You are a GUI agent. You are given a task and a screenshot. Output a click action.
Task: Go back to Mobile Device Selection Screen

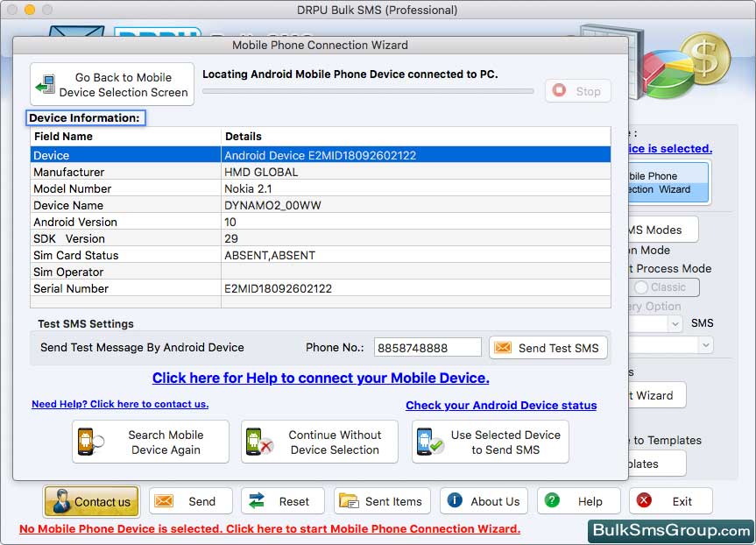(112, 84)
